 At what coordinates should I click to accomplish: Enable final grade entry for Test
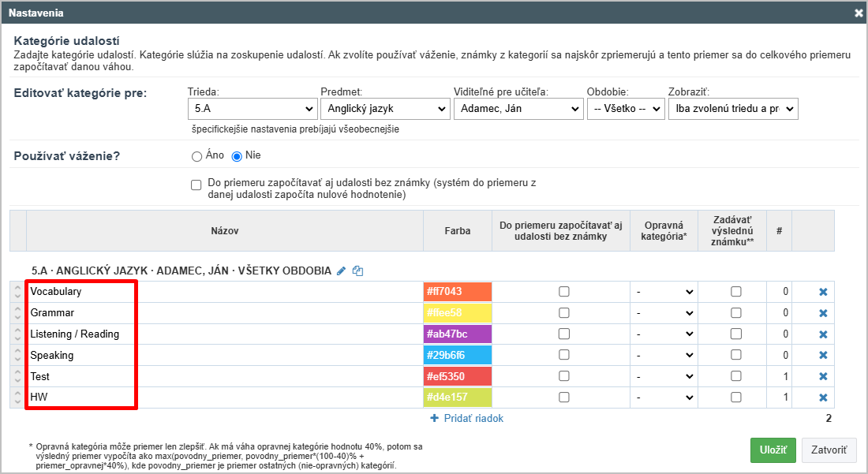[735, 376]
